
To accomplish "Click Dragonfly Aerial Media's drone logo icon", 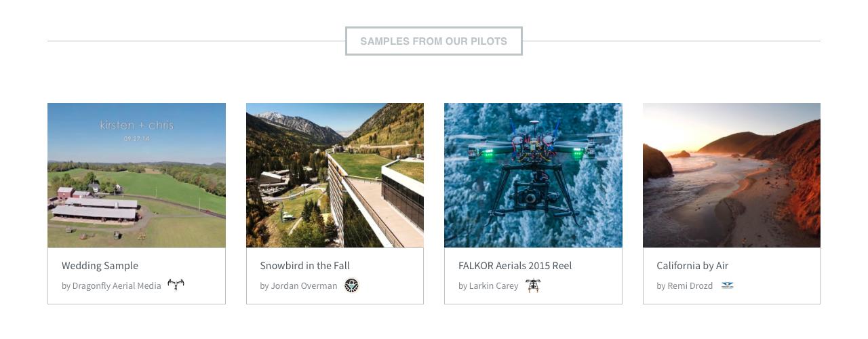I will coord(176,285).
